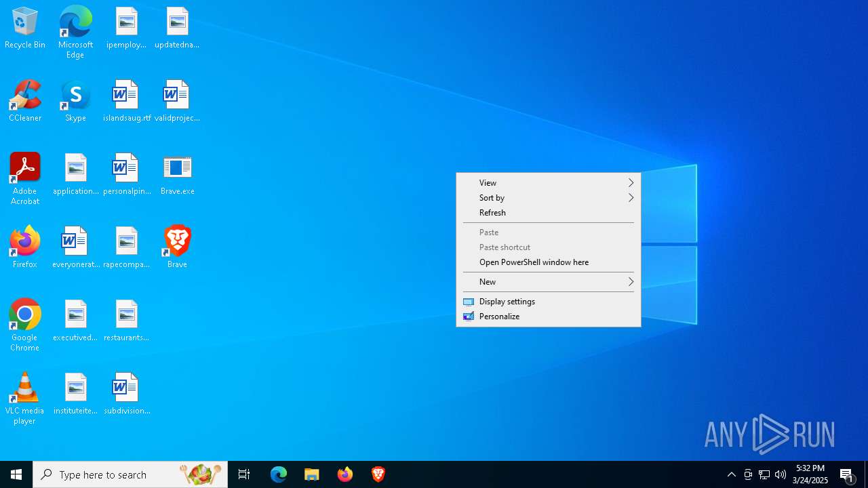
Task: Select the Adobe Acrobat shortcut
Action: click(25, 179)
